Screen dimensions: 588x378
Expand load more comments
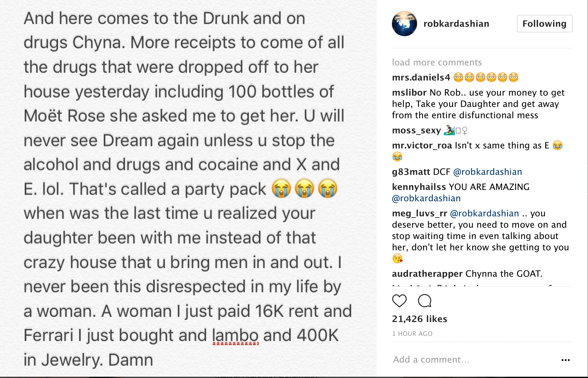tap(437, 62)
